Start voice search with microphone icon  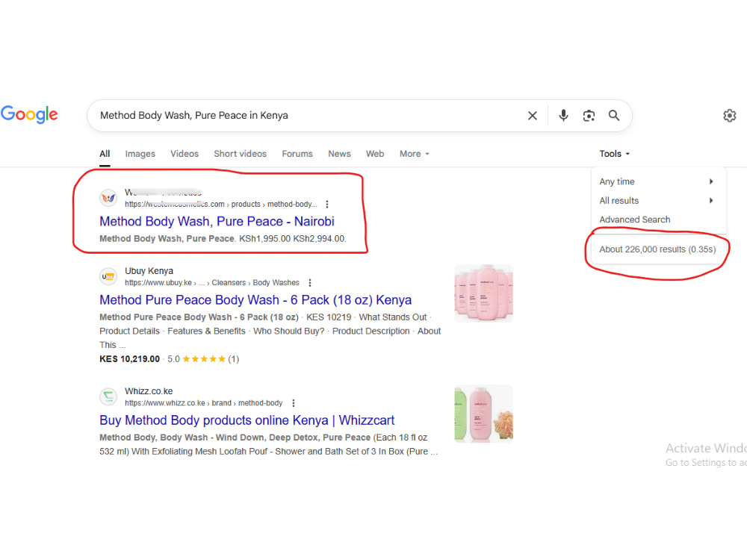coord(563,116)
